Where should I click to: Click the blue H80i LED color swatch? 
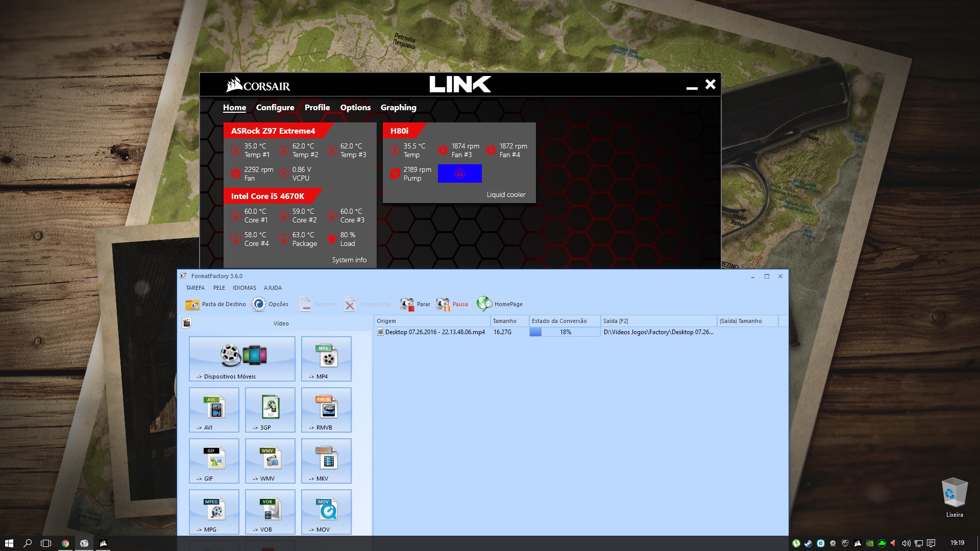point(459,173)
